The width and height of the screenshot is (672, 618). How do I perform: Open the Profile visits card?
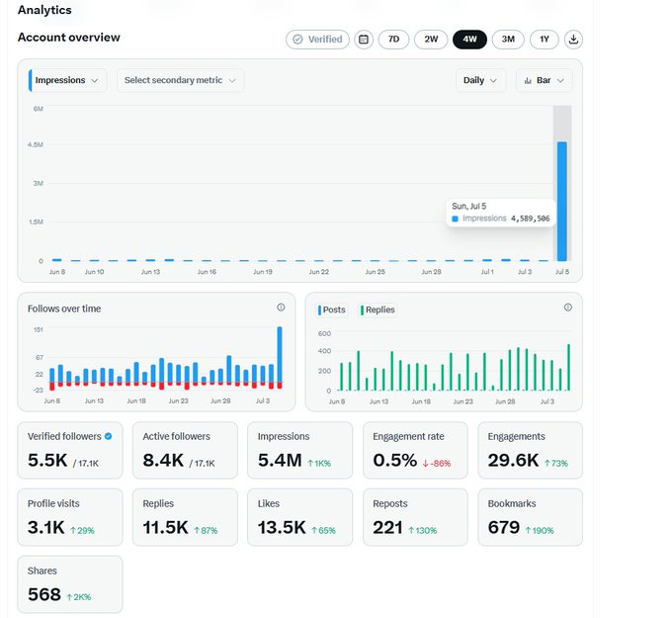(x=70, y=517)
